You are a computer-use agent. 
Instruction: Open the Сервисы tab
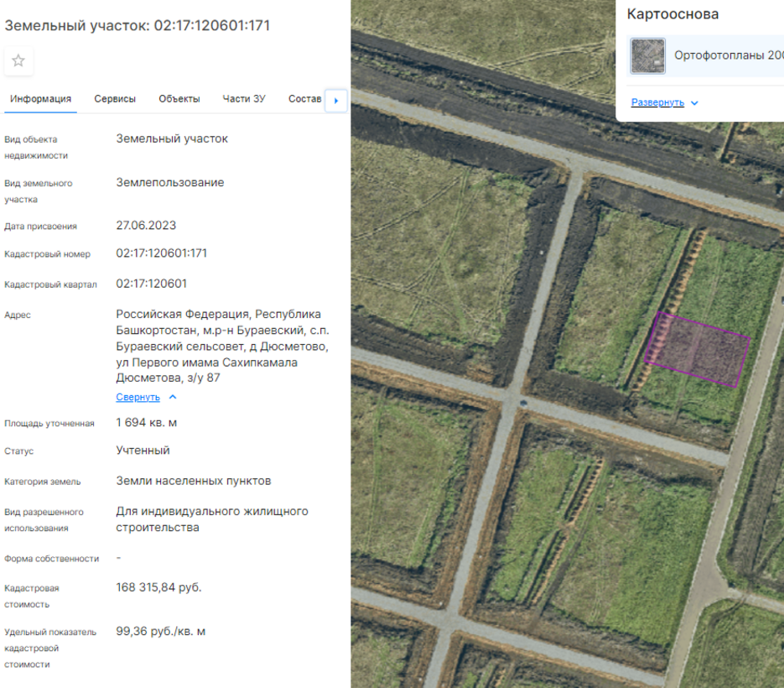pyautogui.click(x=115, y=99)
